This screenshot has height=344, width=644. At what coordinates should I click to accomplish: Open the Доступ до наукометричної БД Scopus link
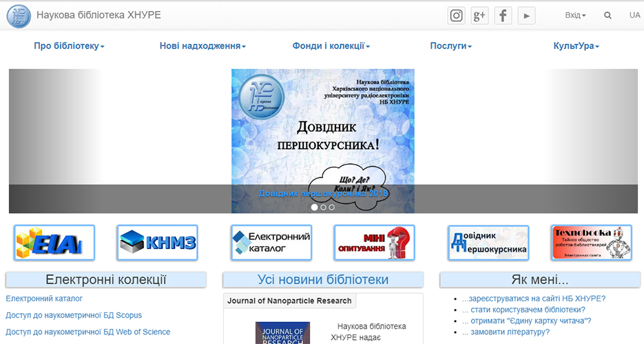point(74,315)
